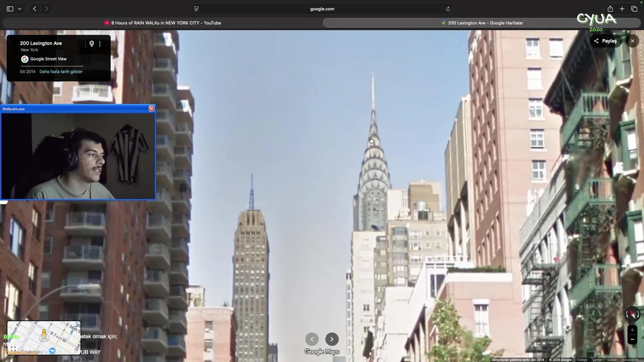Click the Eki 2014 date text in card
Image resolution: width=644 pixels, height=362 pixels.
tap(28, 71)
